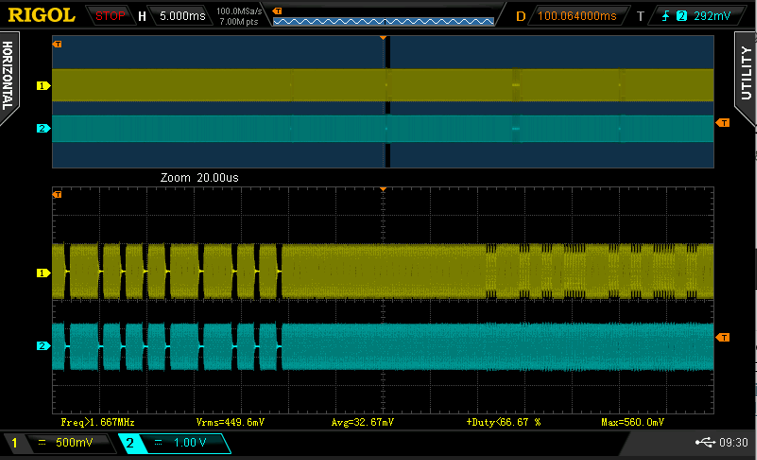Select the channel 1 500mV scale tab

click(x=60, y=443)
